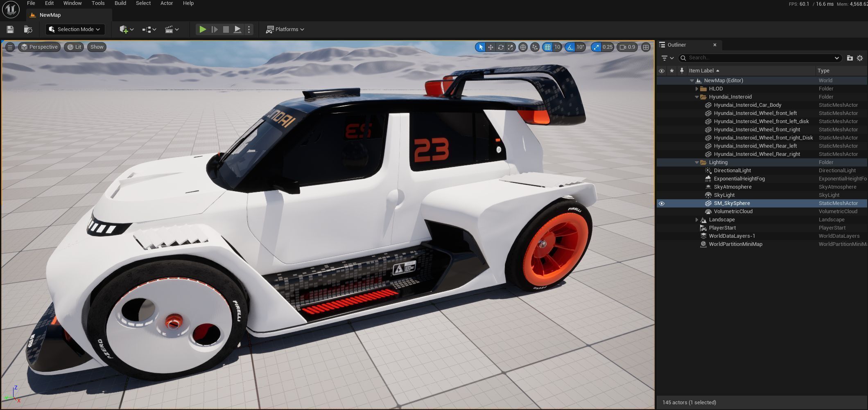Play the level in editor
Image resolution: width=868 pixels, height=410 pixels.
(203, 29)
